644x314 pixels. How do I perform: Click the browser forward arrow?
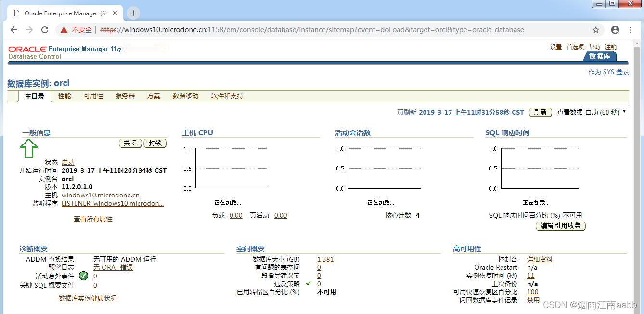click(29, 30)
